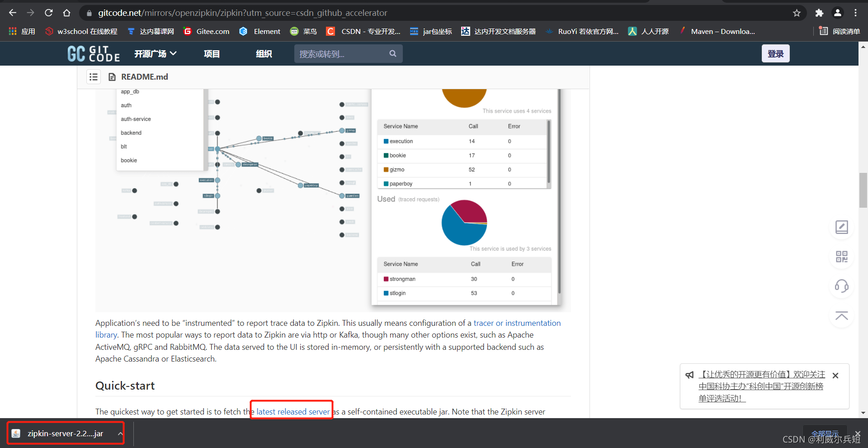Go back to the previous page
Image resolution: width=868 pixels, height=448 pixels.
(x=13, y=13)
